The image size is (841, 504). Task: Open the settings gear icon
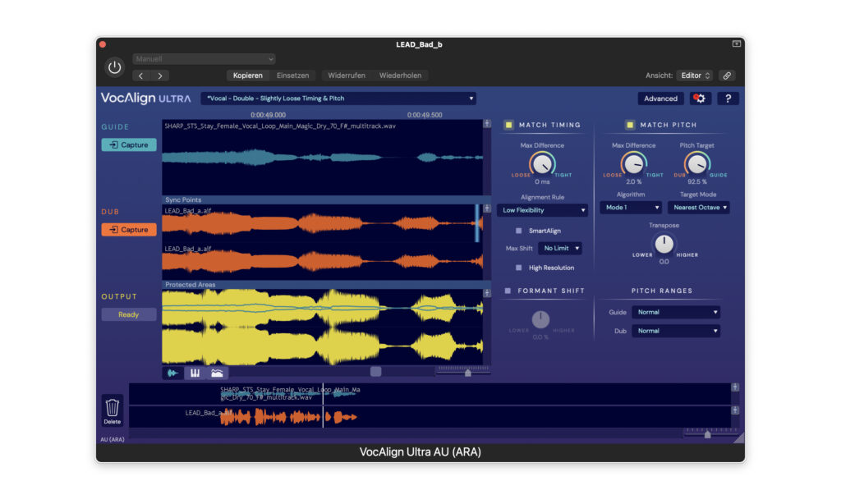coord(700,99)
